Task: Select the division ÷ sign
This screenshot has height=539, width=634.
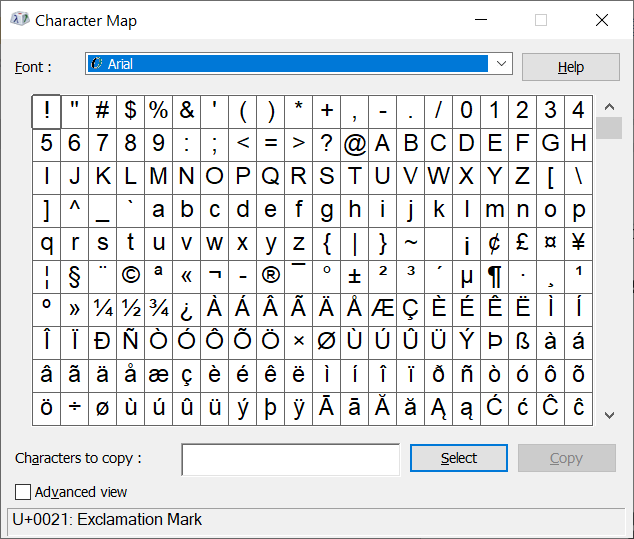Action: [74, 409]
